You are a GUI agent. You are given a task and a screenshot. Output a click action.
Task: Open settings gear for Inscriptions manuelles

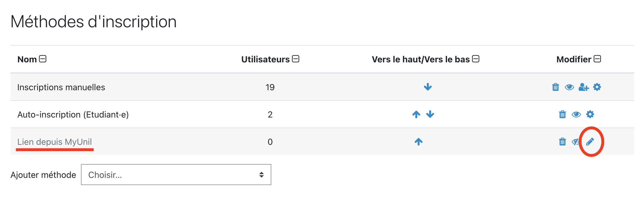pyautogui.click(x=597, y=87)
